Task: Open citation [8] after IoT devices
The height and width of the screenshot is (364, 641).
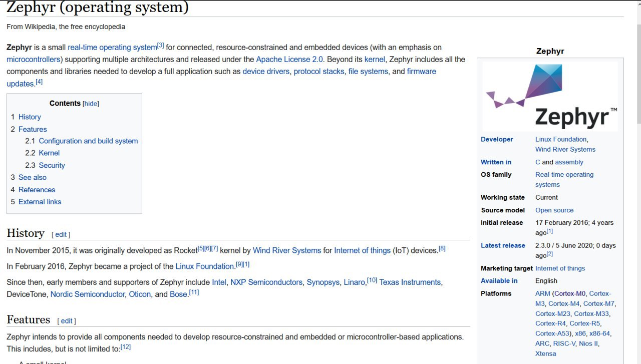Action: [442, 248]
